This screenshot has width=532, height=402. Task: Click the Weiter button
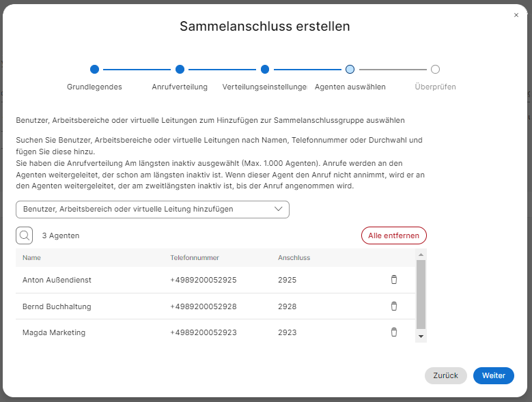(x=493, y=376)
